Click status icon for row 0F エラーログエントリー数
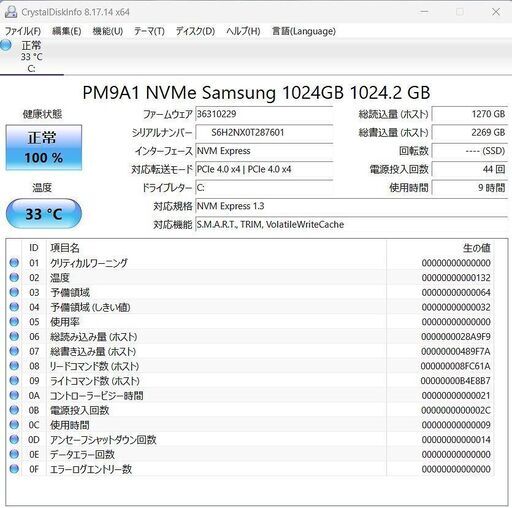512x508 pixels. point(14,469)
